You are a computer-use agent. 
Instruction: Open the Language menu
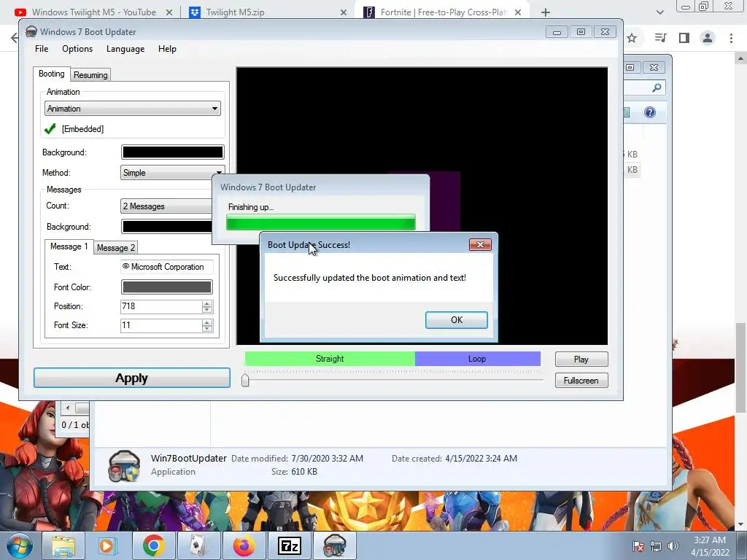(x=125, y=49)
